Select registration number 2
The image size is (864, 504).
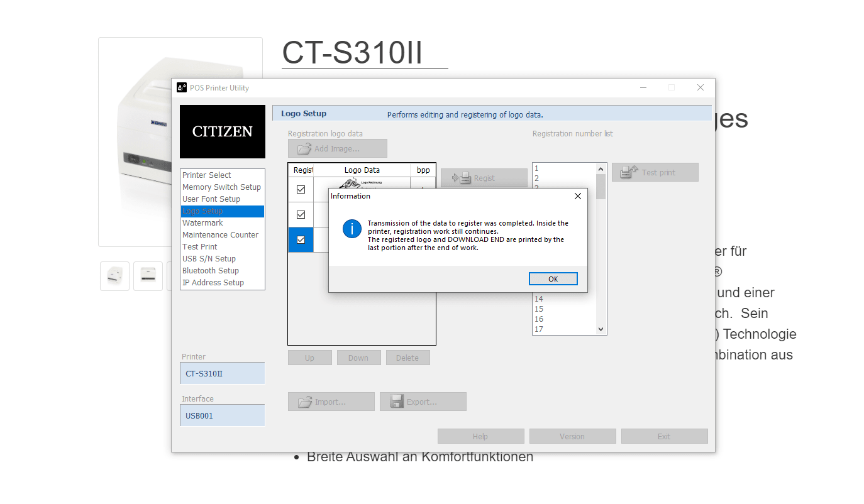(x=564, y=178)
